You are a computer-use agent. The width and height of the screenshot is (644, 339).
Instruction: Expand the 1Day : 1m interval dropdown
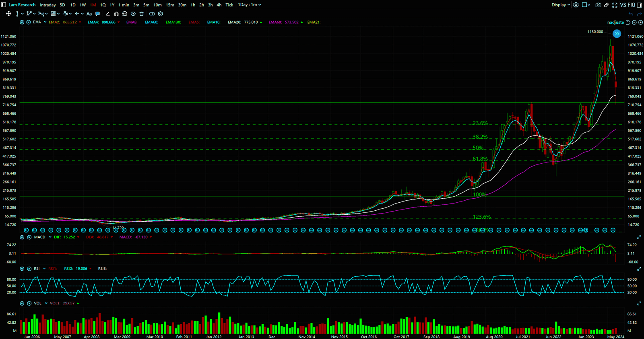point(249,5)
